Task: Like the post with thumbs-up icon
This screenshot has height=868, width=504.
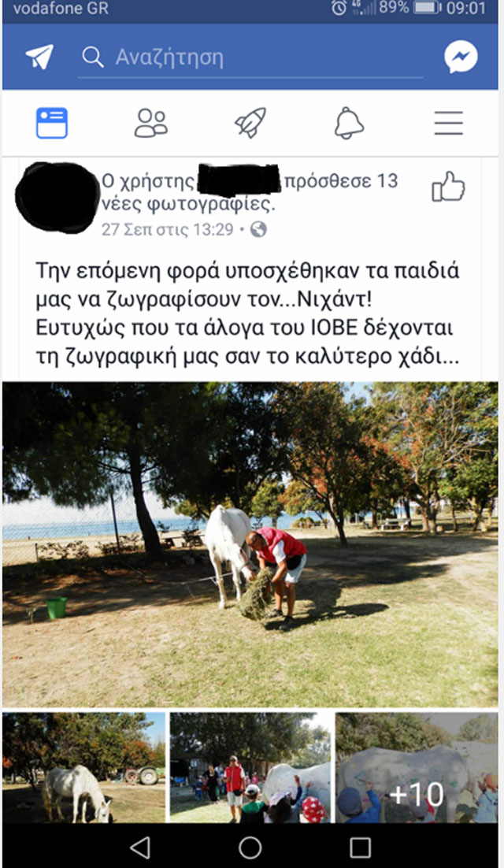Action: point(448,187)
